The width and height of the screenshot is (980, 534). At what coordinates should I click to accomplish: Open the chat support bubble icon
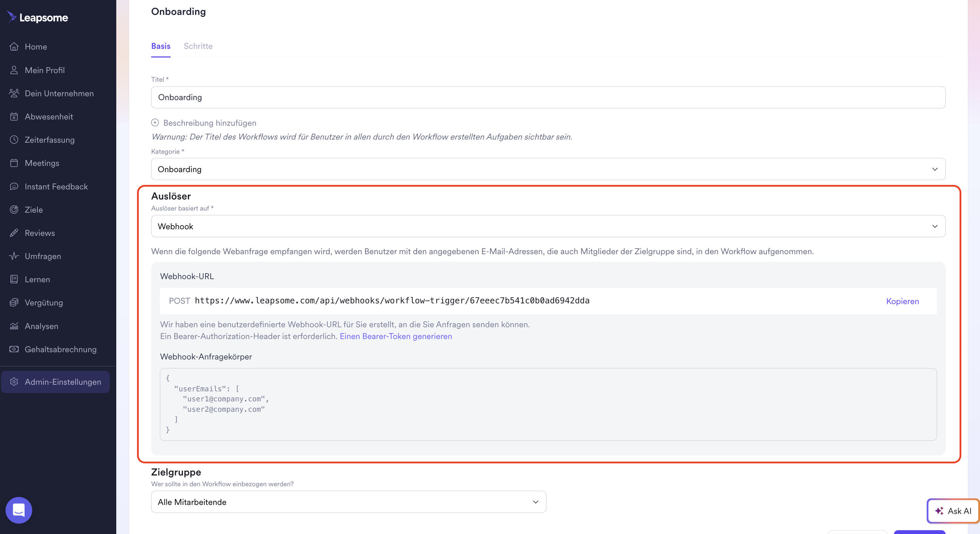(x=19, y=510)
